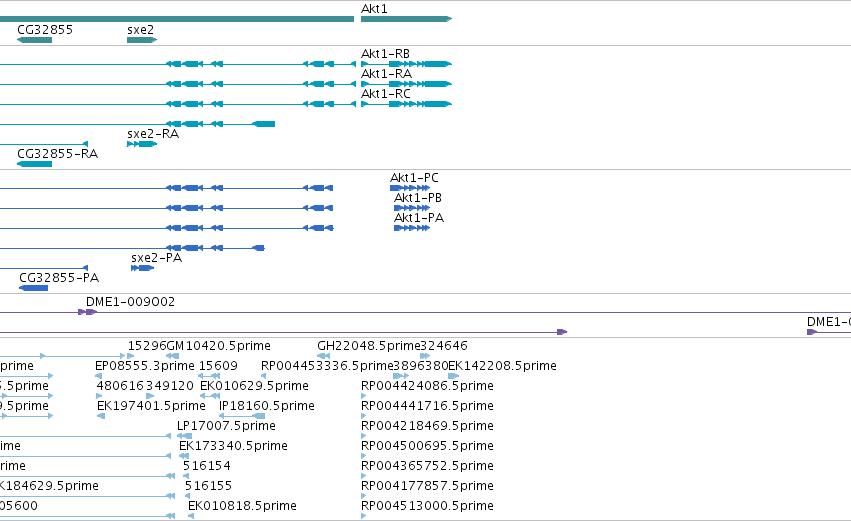Select the sxe2 gene label

pos(141,30)
